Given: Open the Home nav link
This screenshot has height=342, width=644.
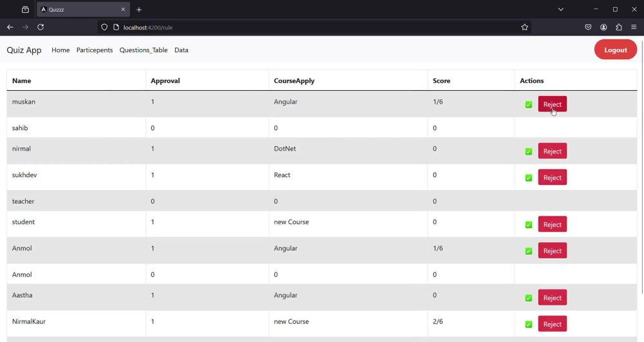Looking at the screenshot, I should click(x=61, y=50).
